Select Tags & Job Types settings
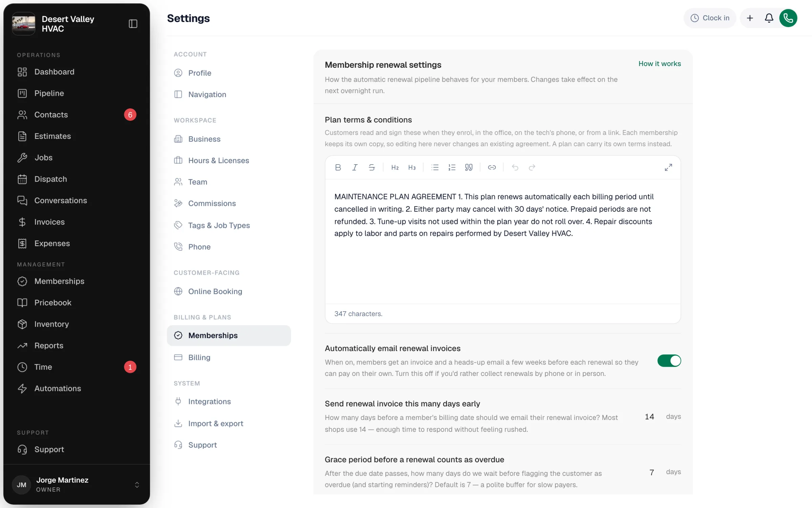The height and width of the screenshot is (508, 812). (x=229, y=225)
